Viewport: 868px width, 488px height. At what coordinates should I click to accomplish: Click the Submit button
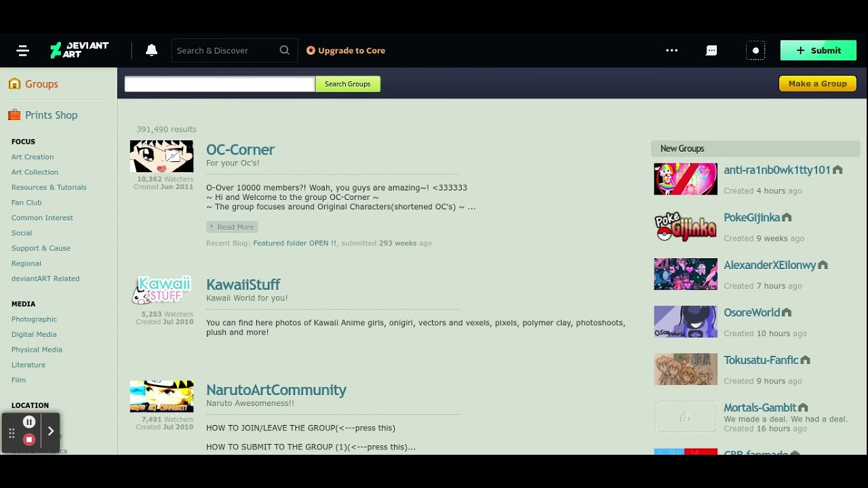click(818, 50)
